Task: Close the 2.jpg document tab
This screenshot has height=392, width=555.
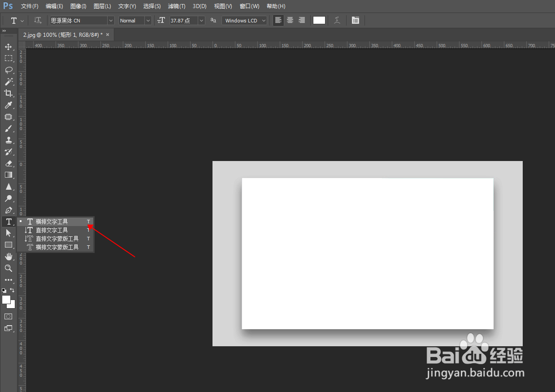Action: click(x=108, y=35)
